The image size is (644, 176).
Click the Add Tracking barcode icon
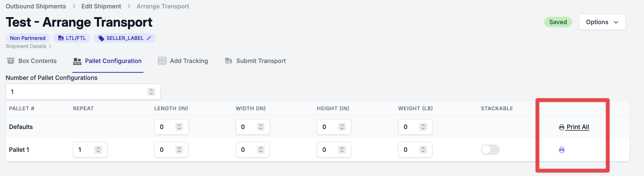(162, 61)
